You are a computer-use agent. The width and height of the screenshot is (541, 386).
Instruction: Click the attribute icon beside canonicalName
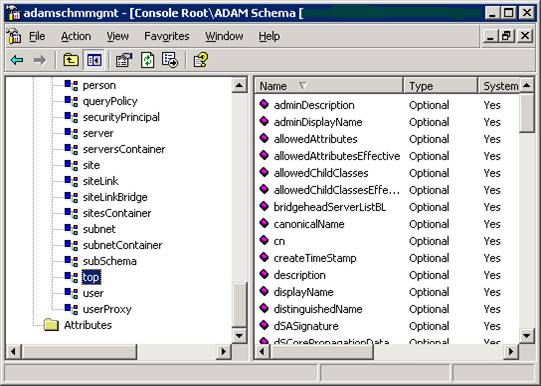pyautogui.click(x=264, y=224)
